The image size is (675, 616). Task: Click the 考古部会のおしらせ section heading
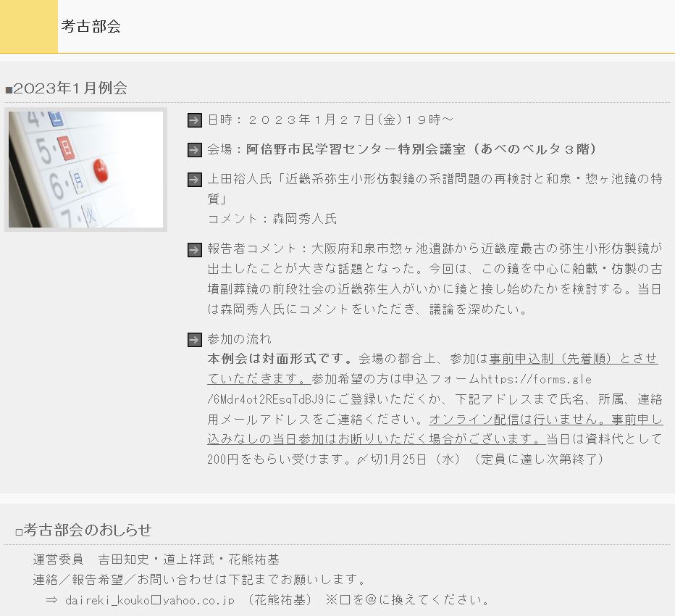pos(83,530)
